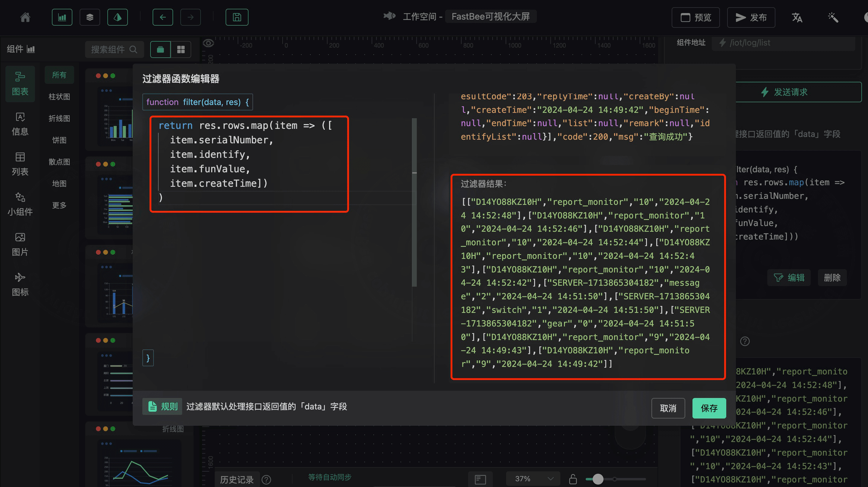Edit the FastBee可视化大屏 workspace name field

point(491,17)
